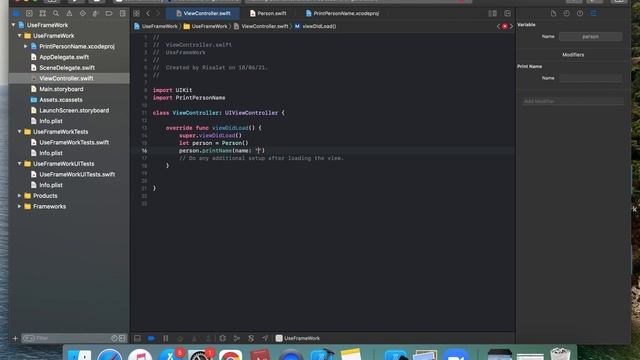Simulate location arrow icon
Viewport: 640px width, 360px height.
265,338
